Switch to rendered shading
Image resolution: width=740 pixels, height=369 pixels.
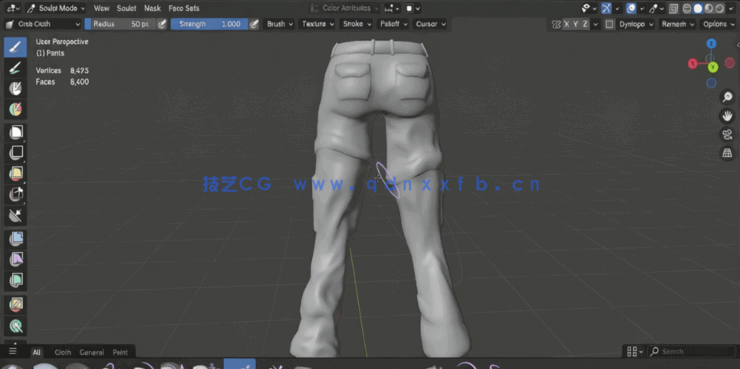click(719, 8)
